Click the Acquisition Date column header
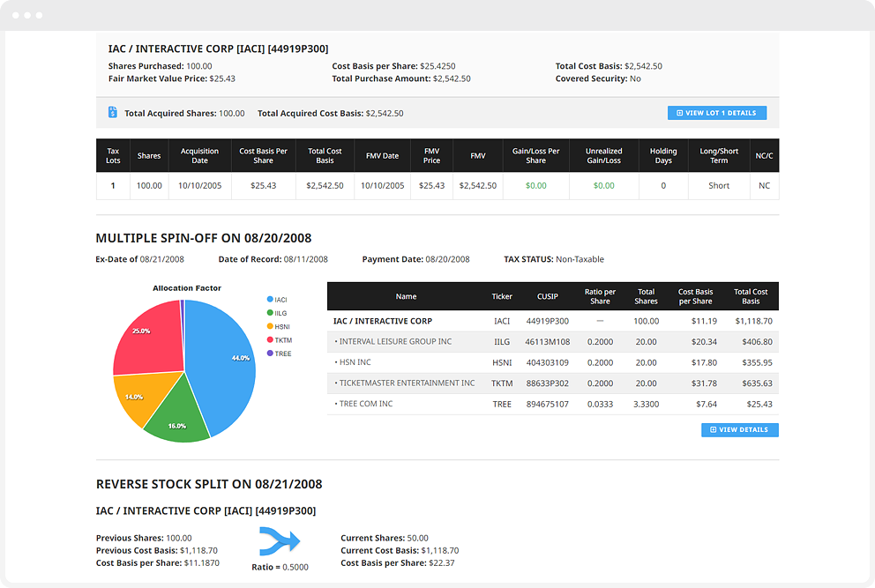The height and width of the screenshot is (588, 875). 199,156
